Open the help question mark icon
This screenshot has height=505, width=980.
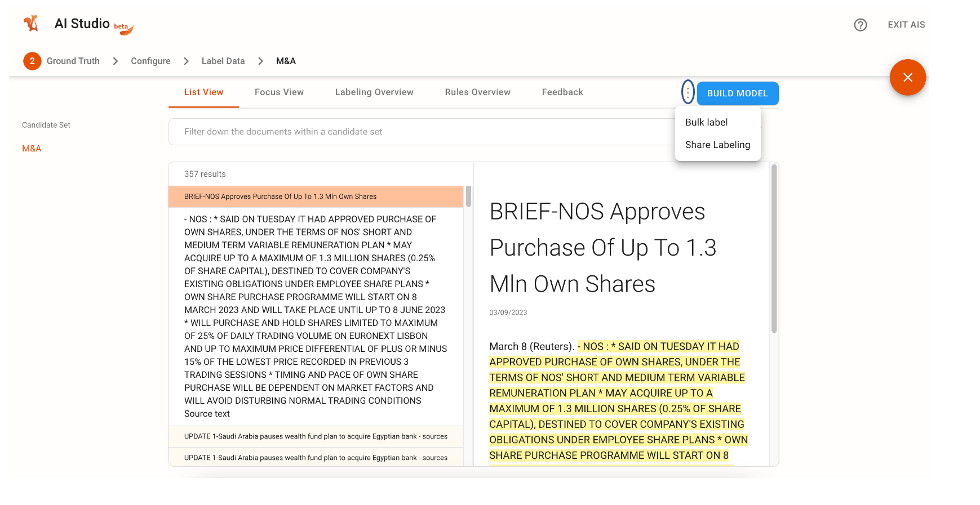point(860,25)
